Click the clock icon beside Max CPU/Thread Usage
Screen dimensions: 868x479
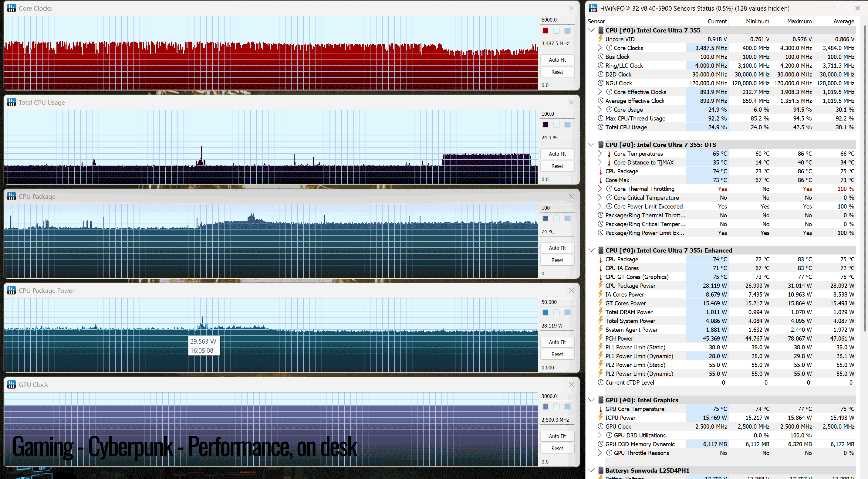click(x=600, y=118)
